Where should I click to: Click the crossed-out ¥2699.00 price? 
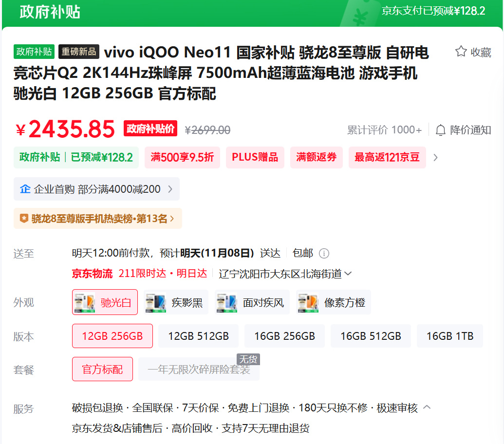pos(207,130)
